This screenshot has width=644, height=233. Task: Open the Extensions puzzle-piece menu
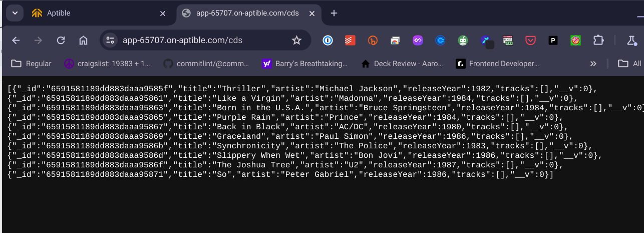tap(598, 40)
